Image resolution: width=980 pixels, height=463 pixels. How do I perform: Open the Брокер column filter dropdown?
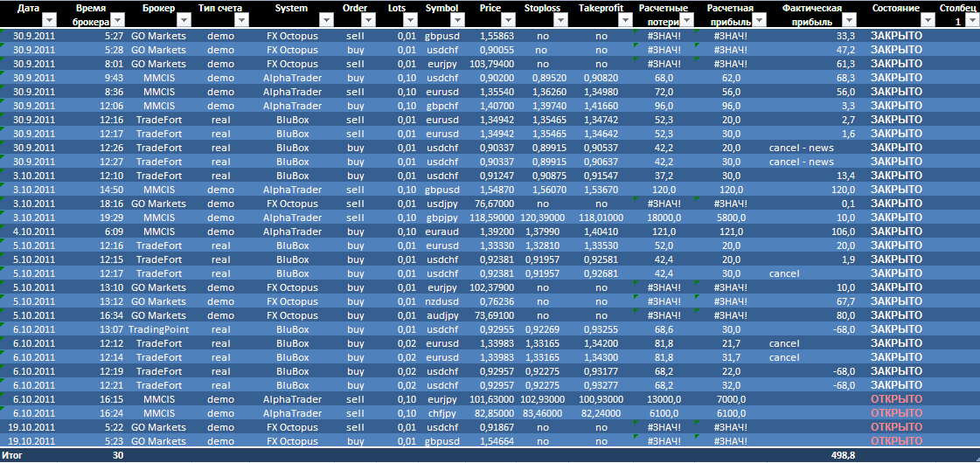pyautogui.click(x=184, y=21)
